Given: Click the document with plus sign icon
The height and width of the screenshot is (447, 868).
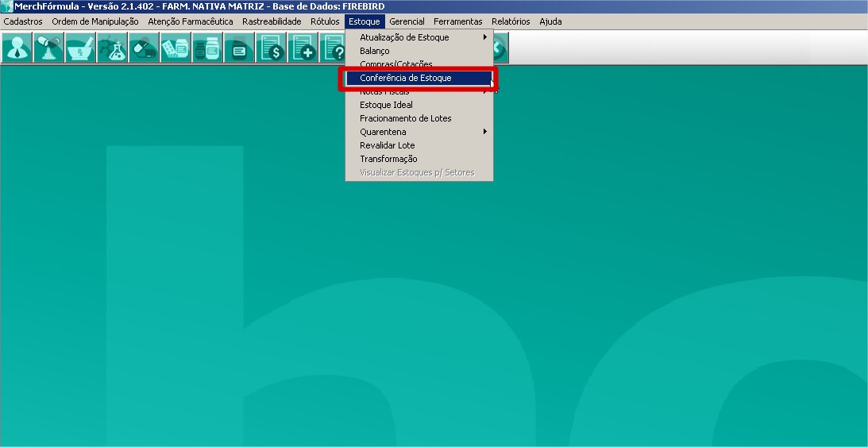Looking at the screenshot, I should (x=303, y=48).
